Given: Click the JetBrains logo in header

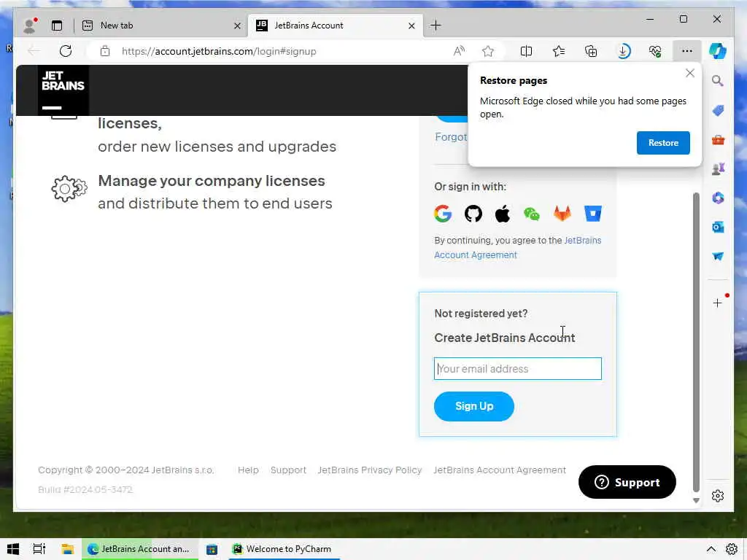Looking at the screenshot, I should point(63,90).
